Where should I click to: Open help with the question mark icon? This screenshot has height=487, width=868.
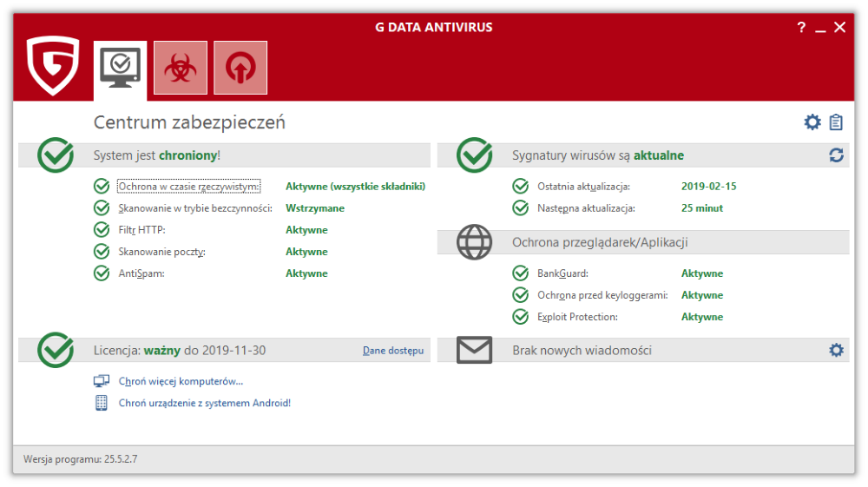(x=801, y=27)
